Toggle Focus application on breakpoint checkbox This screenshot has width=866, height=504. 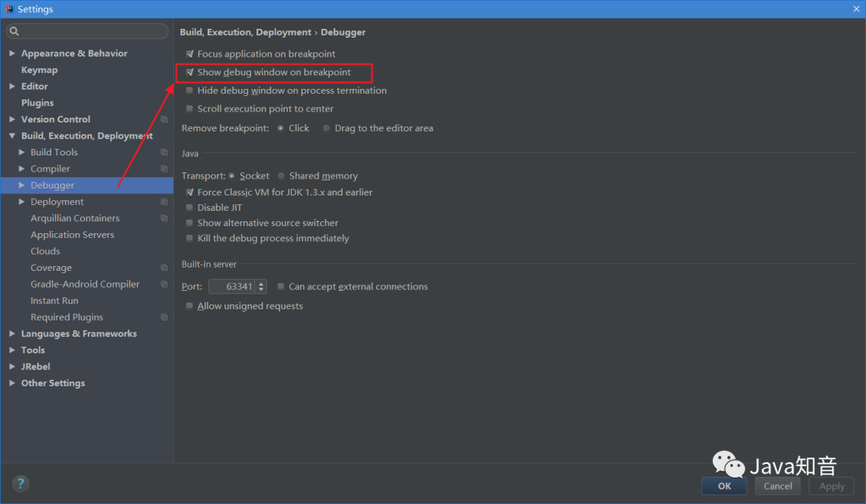(189, 54)
